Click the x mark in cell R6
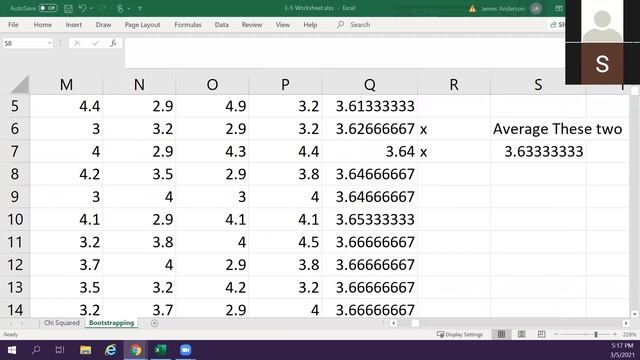Image resolution: width=640 pixels, height=360 pixels. click(x=424, y=130)
